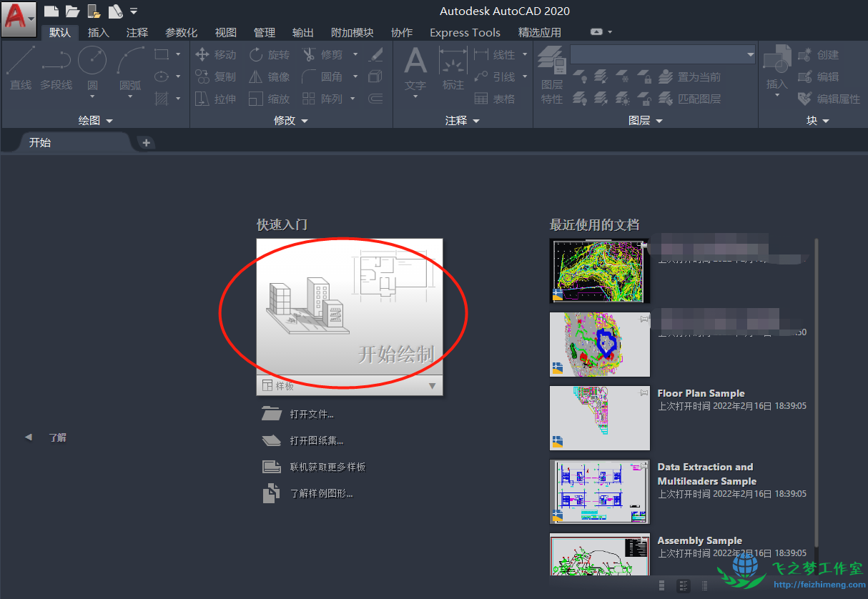Image resolution: width=868 pixels, height=599 pixels.
Task: Select the Text (文字) tool icon
Action: 415,61
